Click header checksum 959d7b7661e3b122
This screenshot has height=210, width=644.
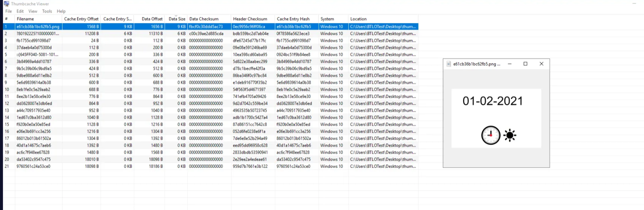(x=250, y=166)
